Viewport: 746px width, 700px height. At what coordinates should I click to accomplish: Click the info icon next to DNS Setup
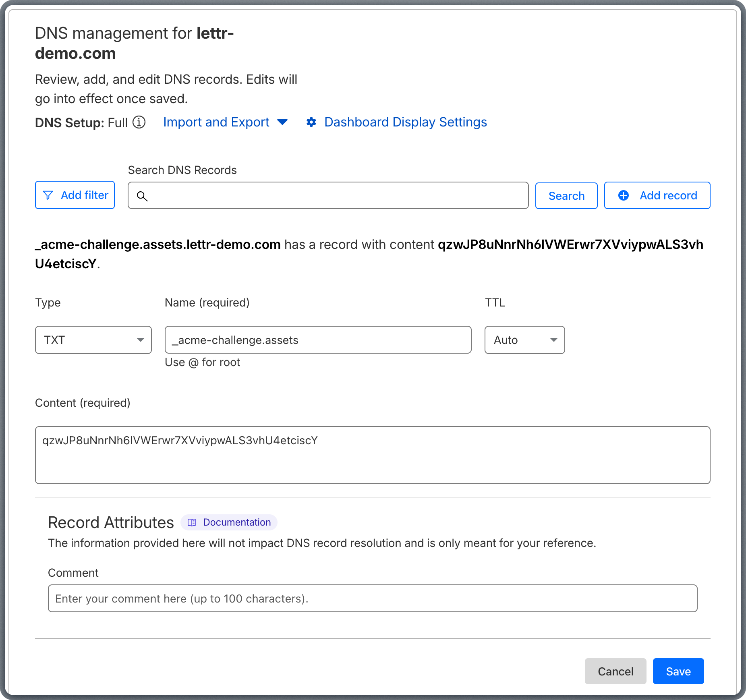(139, 123)
